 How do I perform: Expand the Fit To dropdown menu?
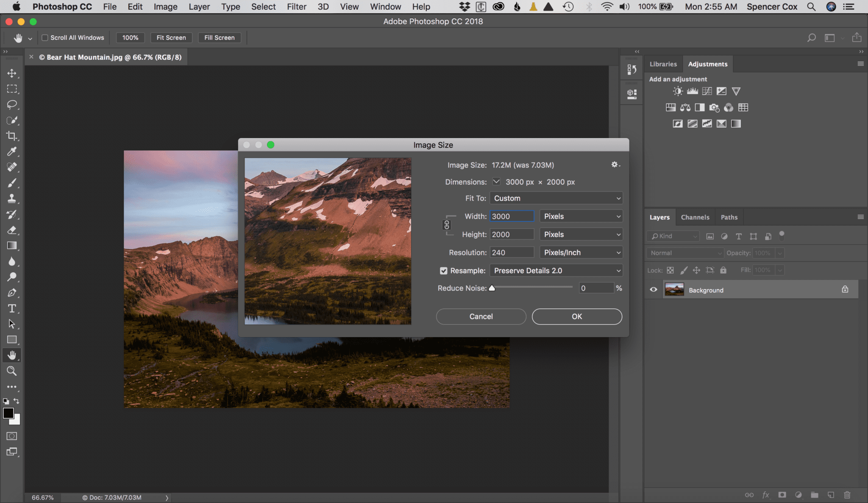pos(556,198)
